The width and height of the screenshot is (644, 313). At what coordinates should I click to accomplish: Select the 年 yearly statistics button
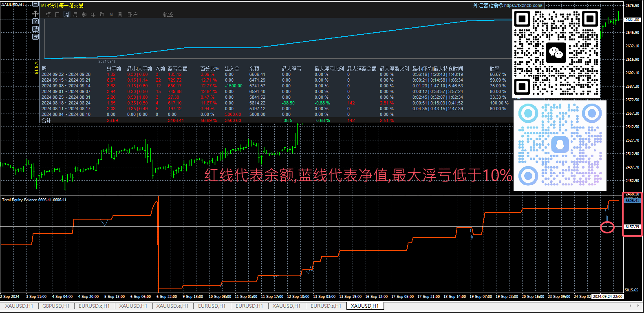[93, 14]
